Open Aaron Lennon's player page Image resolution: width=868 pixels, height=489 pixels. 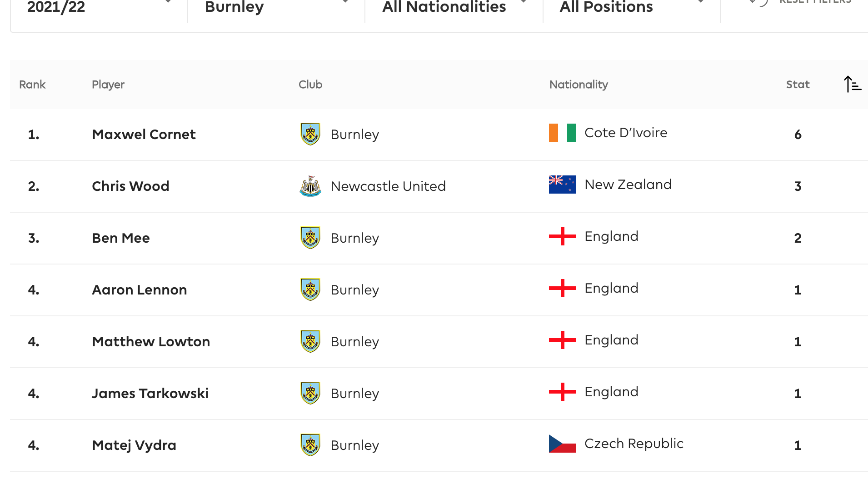(x=139, y=290)
